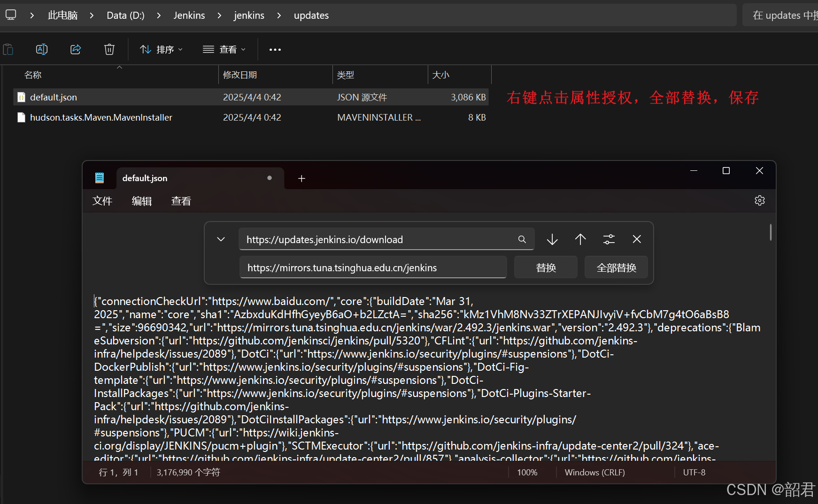This screenshot has width=818, height=504.
Task: Click the default.json file icon in list
Action: point(21,97)
